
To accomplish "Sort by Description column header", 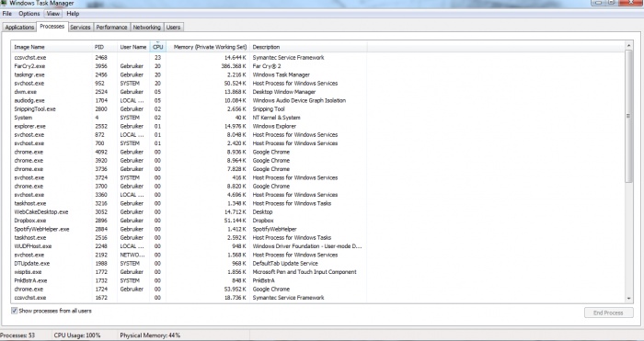I will click(308, 47).
